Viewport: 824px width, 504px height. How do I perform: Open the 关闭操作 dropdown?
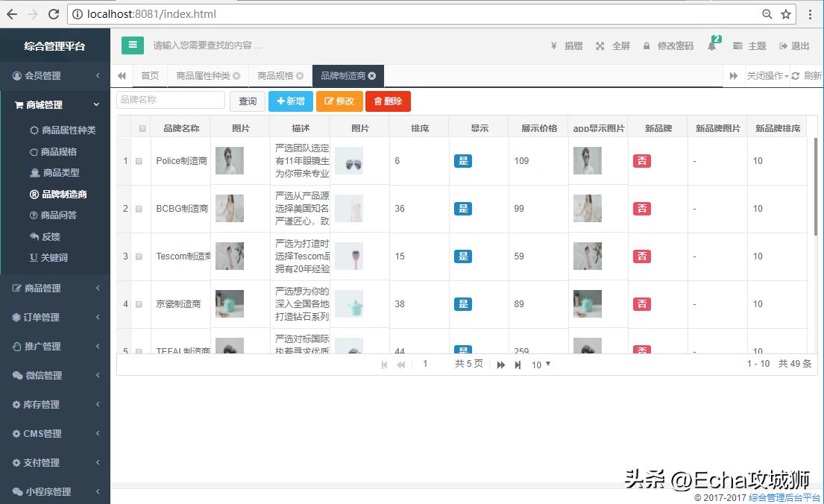click(767, 76)
